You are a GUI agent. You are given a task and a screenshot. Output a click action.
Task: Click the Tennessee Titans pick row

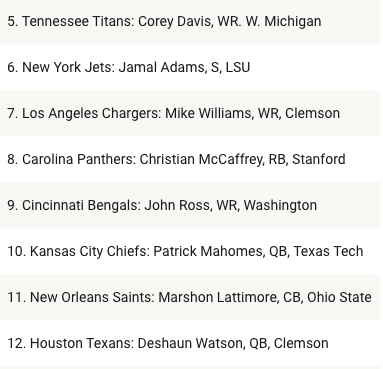pos(190,22)
